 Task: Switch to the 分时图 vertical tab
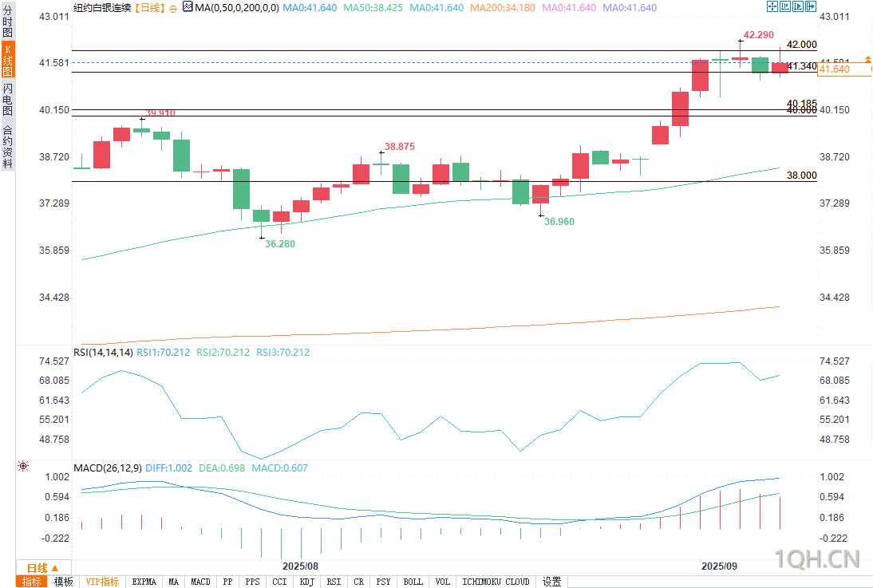pyautogui.click(x=8, y=22)
